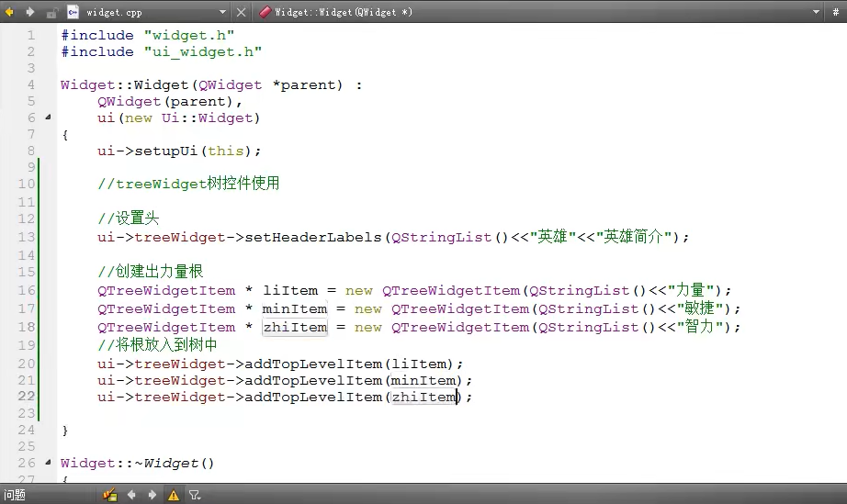Open the Widget::Widget(QWidget *) symbol dropdown
This screenshot has height=504, width=847.
coord(816,12)
